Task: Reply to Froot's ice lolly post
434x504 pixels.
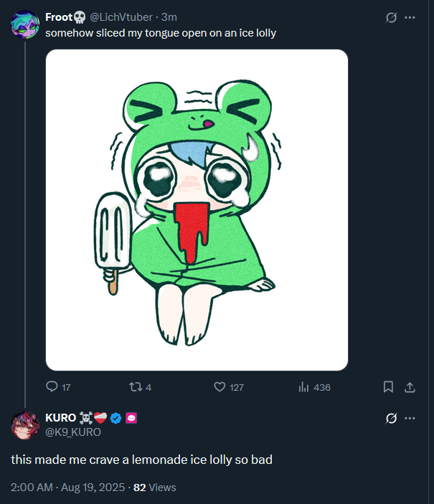Action: pos(52,387)
